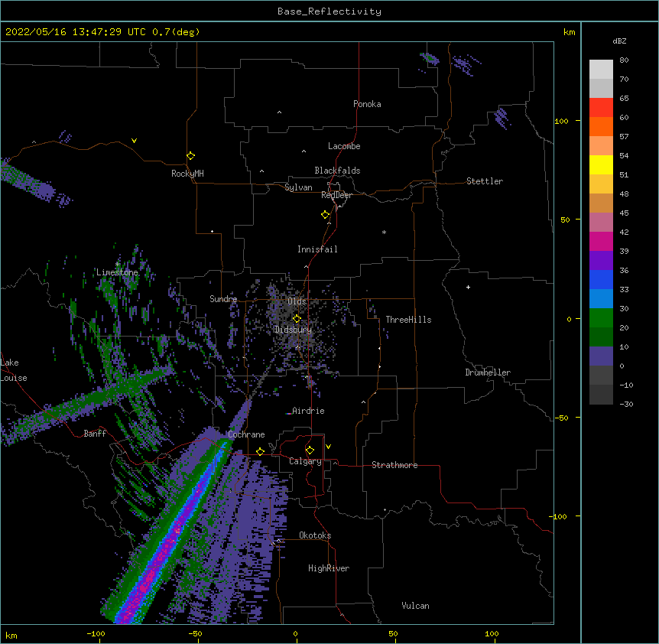Viewport: 659px width, 644px height.
Task: Pick the red 60-65 dBZ legend swatch
Action: tap(601, 108)
